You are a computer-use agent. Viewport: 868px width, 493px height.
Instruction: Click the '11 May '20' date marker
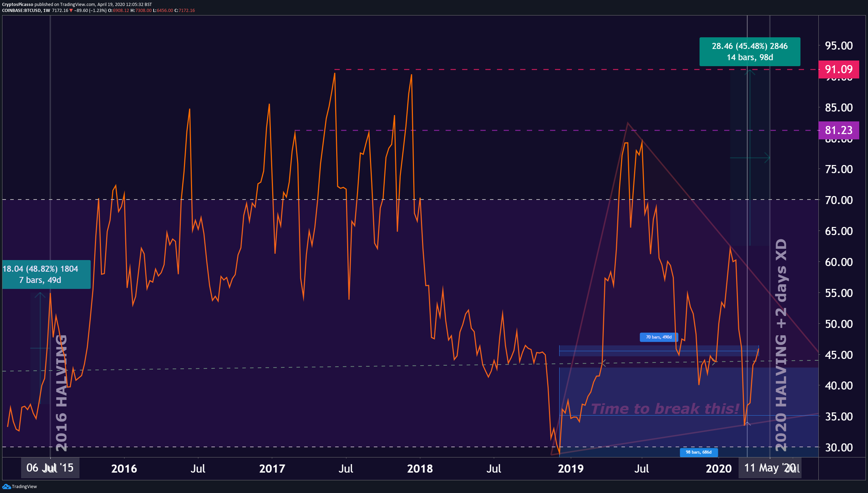[770, 468]
